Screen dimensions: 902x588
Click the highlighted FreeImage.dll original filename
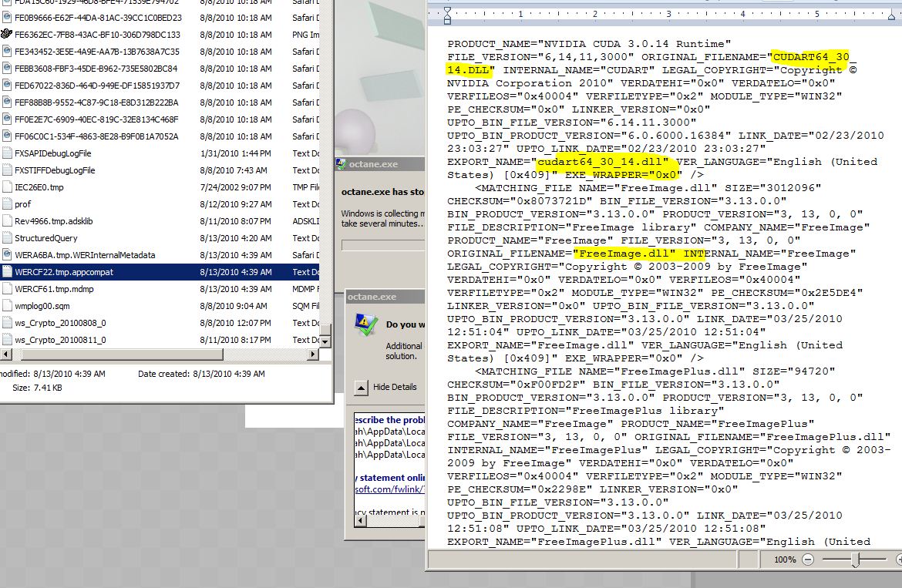(x=624, y=254)
